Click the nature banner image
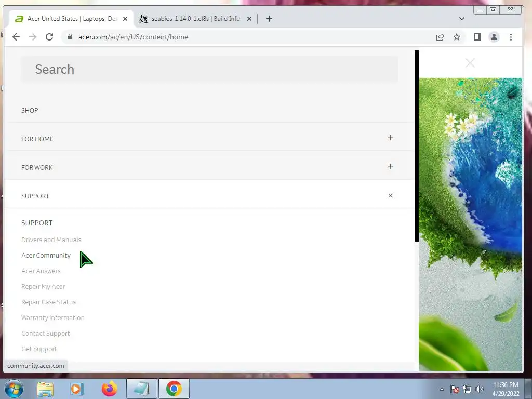Viewport: 532px width, 399px height. tap(471, 224)
